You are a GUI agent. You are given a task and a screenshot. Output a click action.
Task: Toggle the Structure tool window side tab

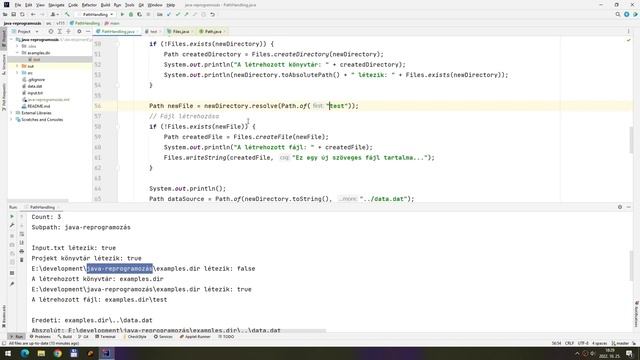pos(4,64)
